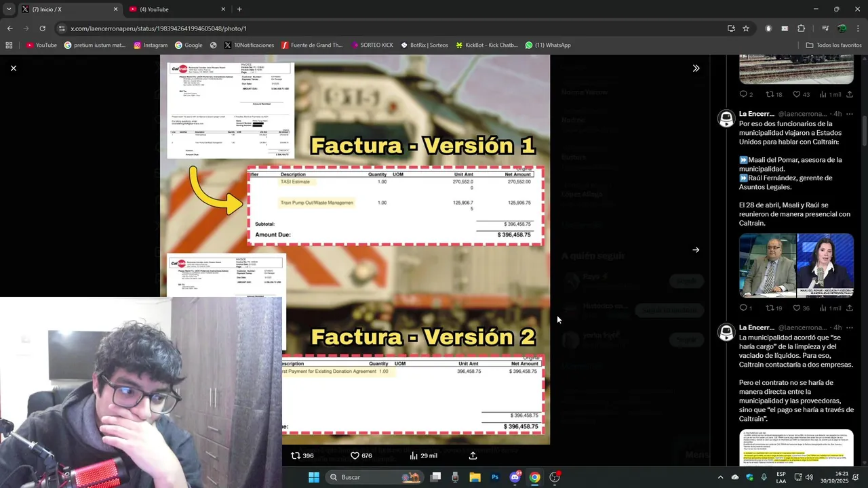Open Instagram bookmark
868x488 pixels.
[151, 45]
